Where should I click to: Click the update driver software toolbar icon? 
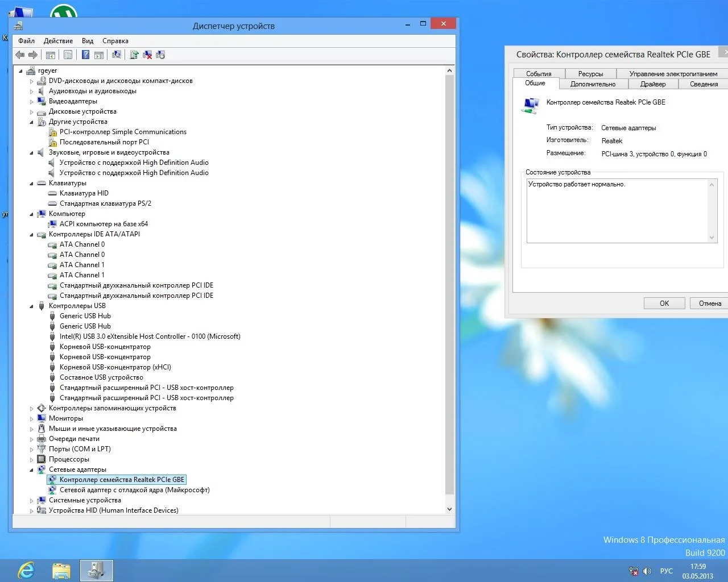[x=134, y=55]
